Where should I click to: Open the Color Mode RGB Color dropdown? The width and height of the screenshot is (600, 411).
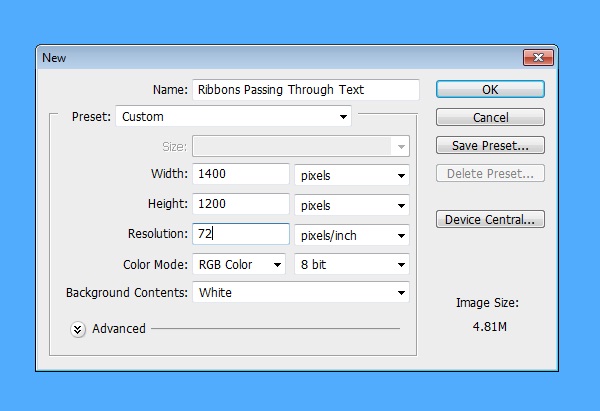239,265
